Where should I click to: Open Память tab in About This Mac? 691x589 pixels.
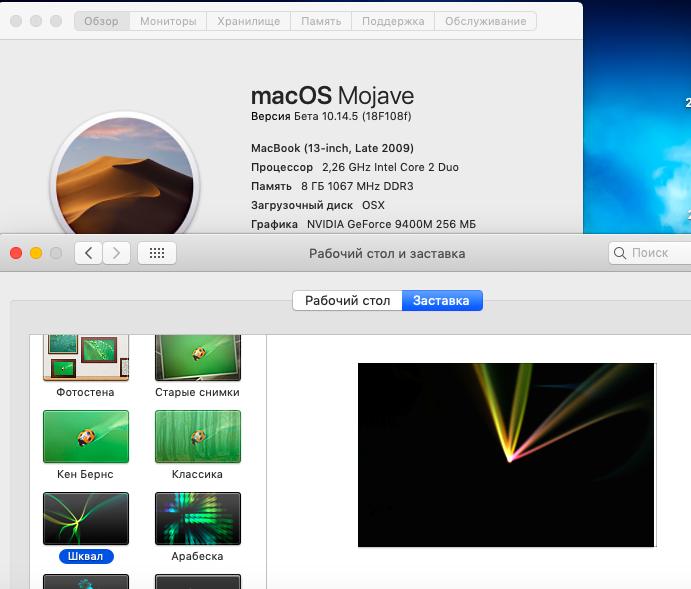[x=321, y=21]
